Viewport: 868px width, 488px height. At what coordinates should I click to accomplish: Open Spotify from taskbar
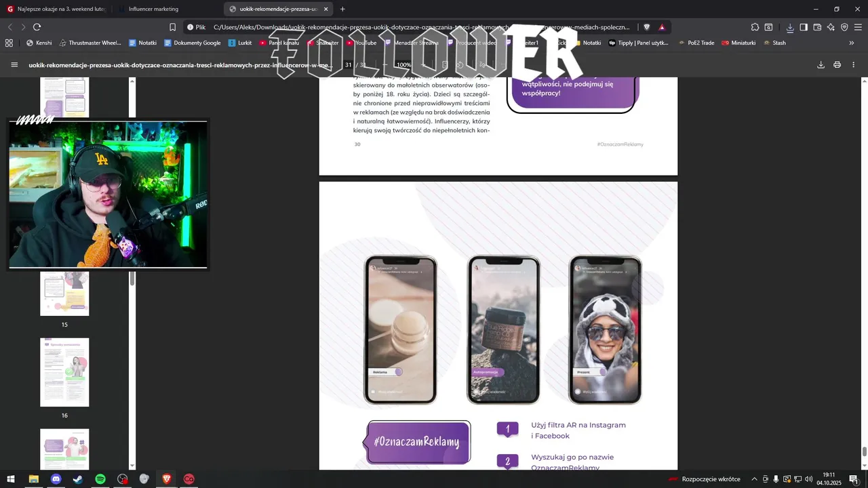coord(100,479)
